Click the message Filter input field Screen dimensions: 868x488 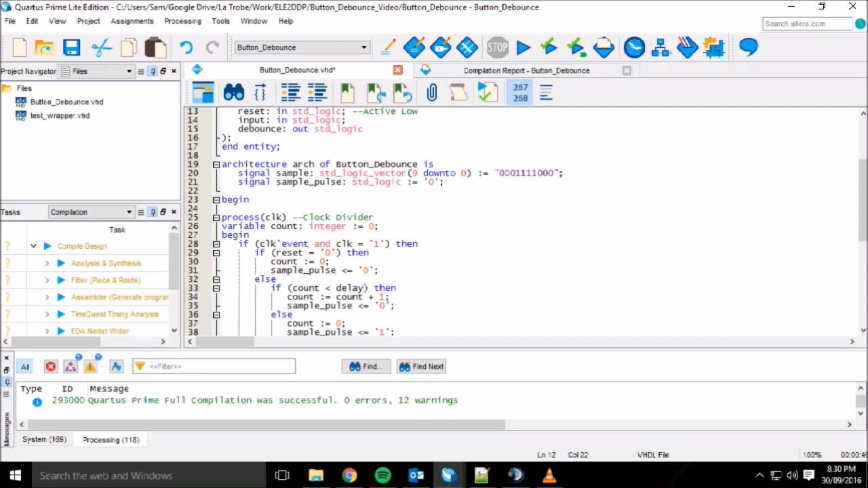(214, 367)
